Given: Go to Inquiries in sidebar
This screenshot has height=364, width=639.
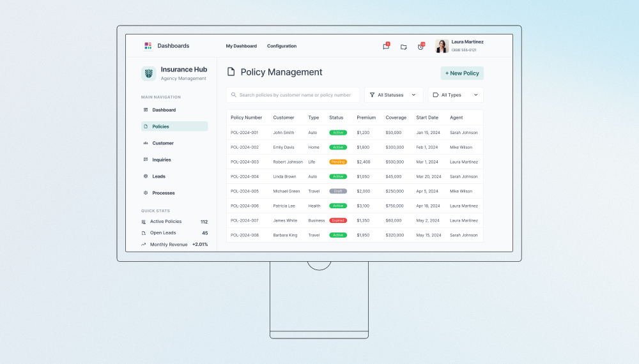Looking at the screenshot, I should coord(161,160).
